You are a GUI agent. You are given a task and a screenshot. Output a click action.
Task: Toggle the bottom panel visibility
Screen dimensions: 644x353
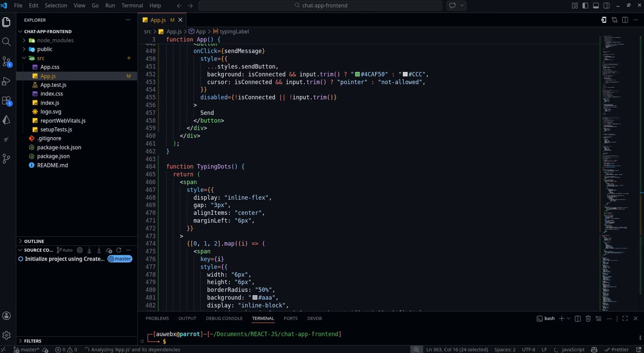[596, 5]
